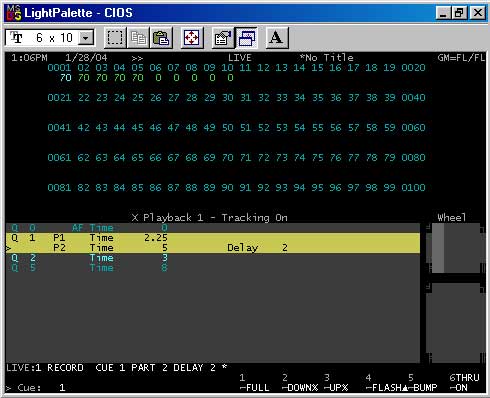Click the Wheel label
This screenshot has height=398, width=490.
coord(452,218)
